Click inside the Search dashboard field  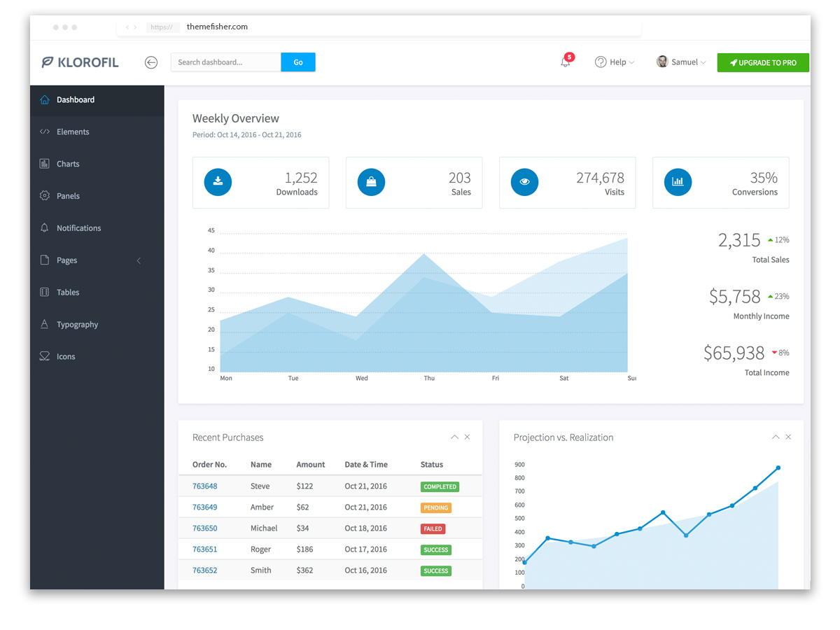pyautogui.click(x=224, y=62)
